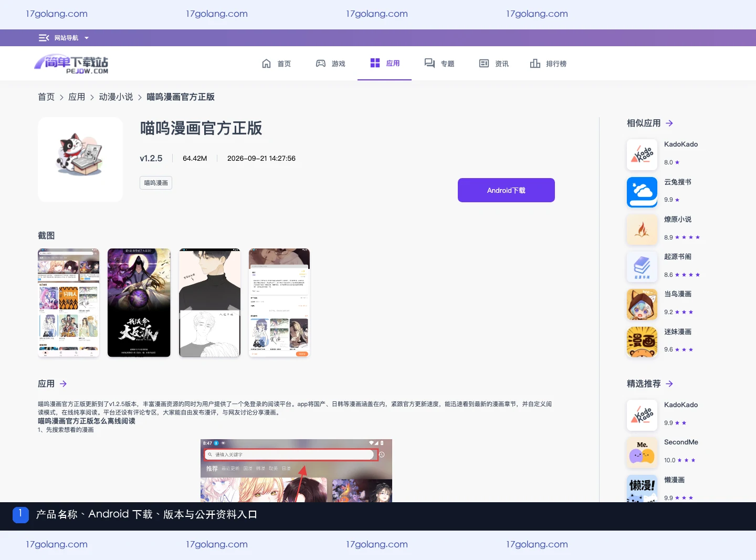Click the SecondMe app name
756x560 pixels.
coord(681,442)
